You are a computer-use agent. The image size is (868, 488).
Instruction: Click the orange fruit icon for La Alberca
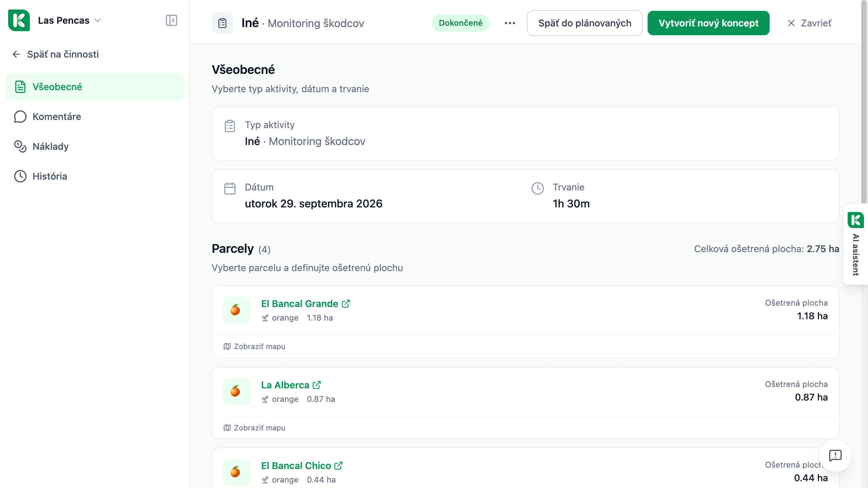pos(236,391)
